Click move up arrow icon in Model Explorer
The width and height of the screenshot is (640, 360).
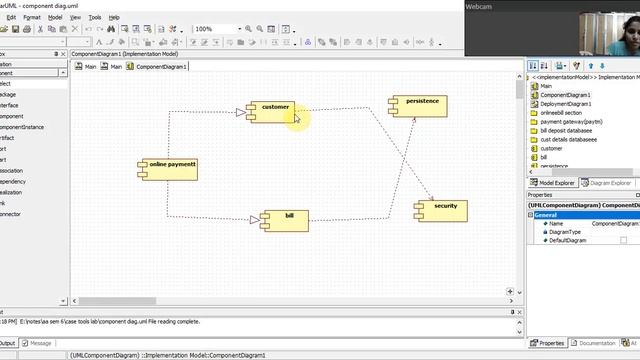pyautogui.click(x=591, y=65)
